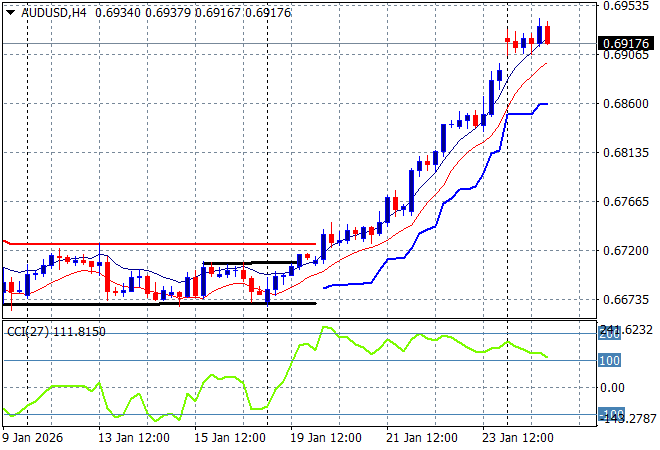This screenshot has width=660, height=450.
Task: Click the CCI 0.00 level label
Action: pyautogui.click(x=612, y=388)
